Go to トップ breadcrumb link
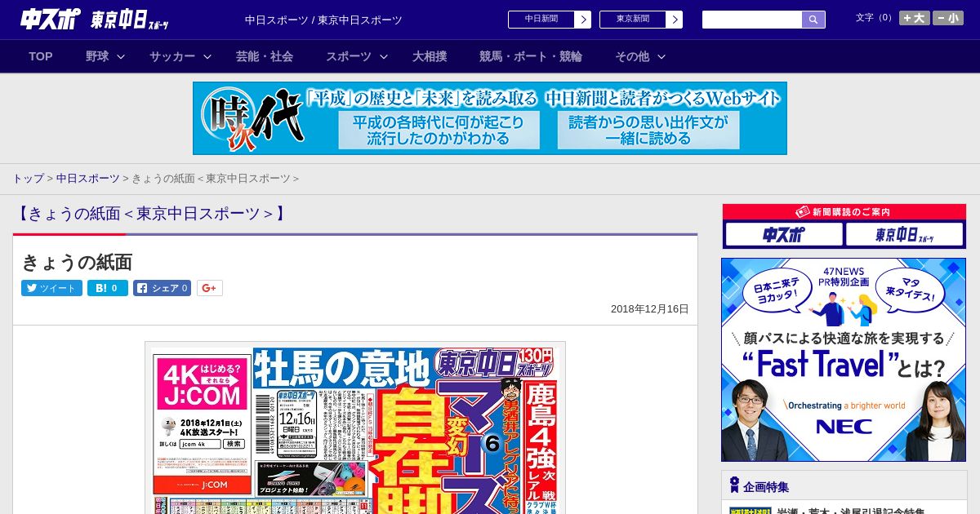 click(x=28, y=178)
